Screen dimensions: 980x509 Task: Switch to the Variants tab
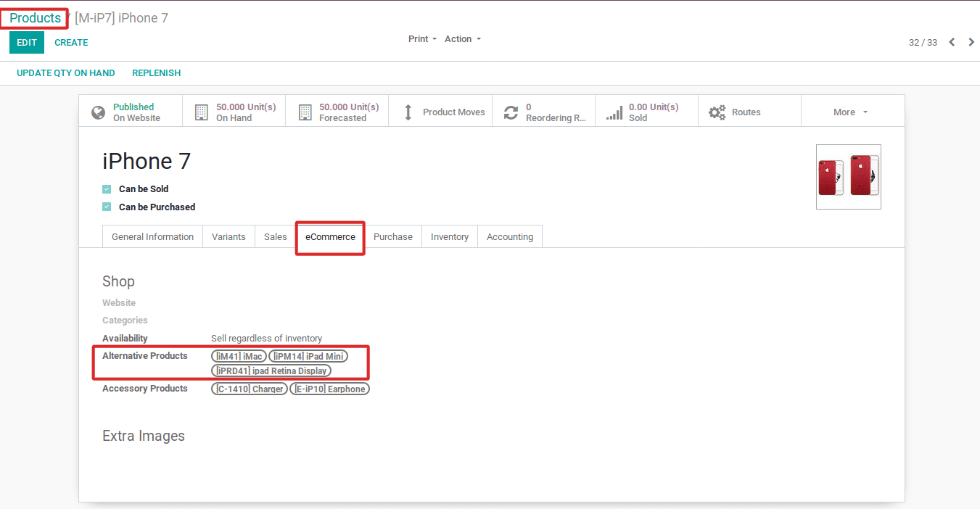pyautogui.click(x=228, y=237)
